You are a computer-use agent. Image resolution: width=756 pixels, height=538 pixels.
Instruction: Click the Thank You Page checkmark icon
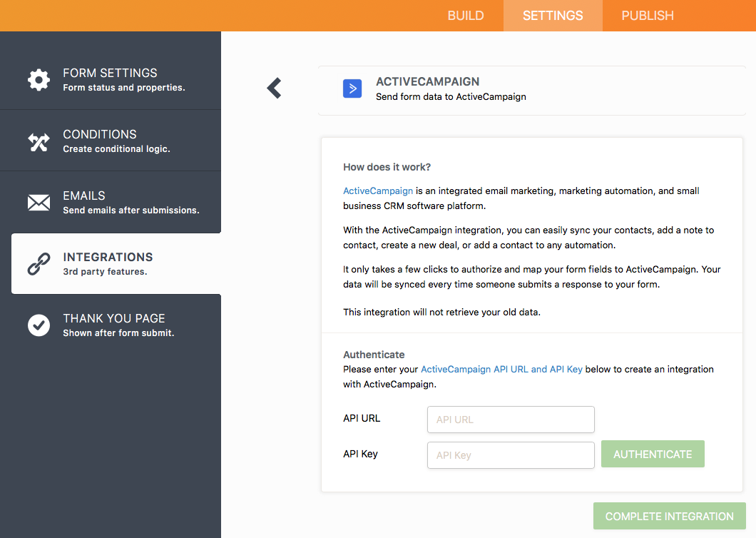[x=39, y=325]
